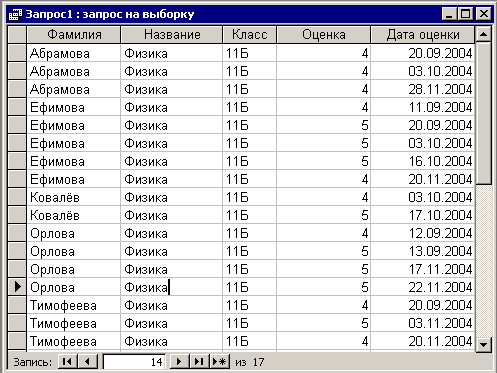Screen dimensions: 497x373
Task: Jump to last record button
Action: pos(199,361)
